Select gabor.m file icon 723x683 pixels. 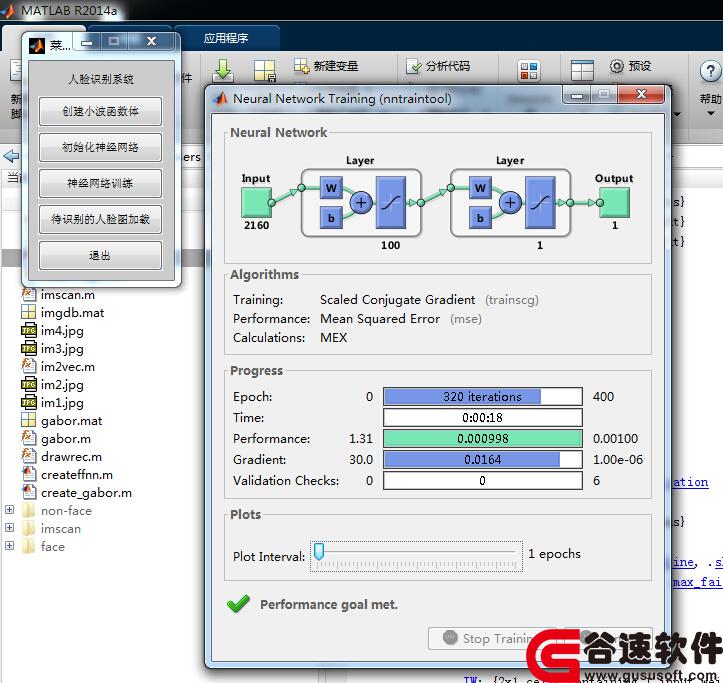[x=28, y=438]
